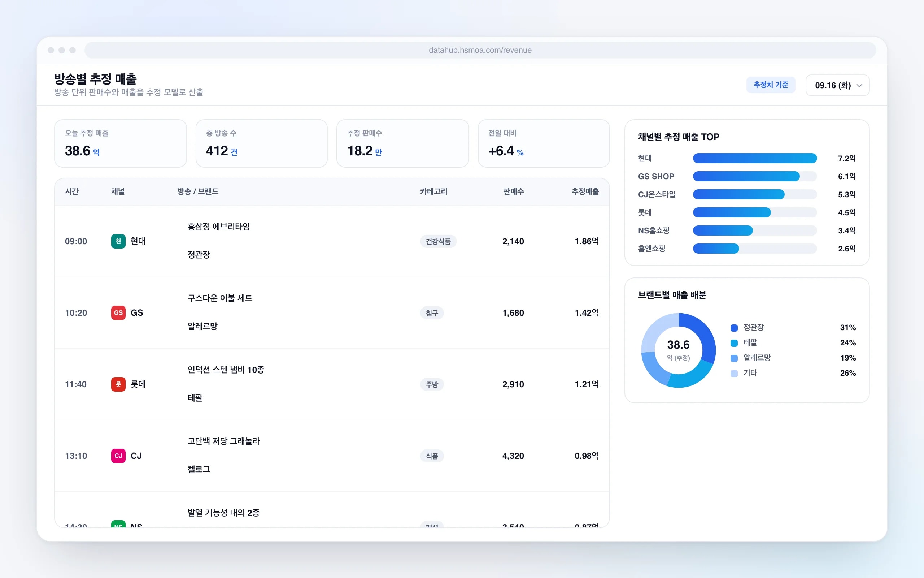Click the 4,320 sales count cell
924x578 pixels.
coord(513,456)
